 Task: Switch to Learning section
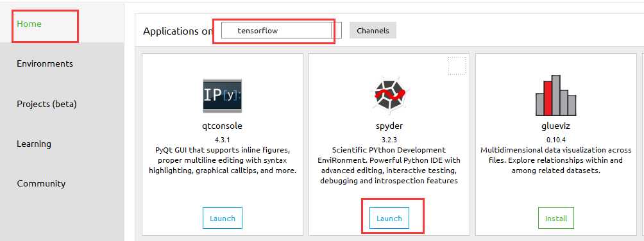coord(34,144)
